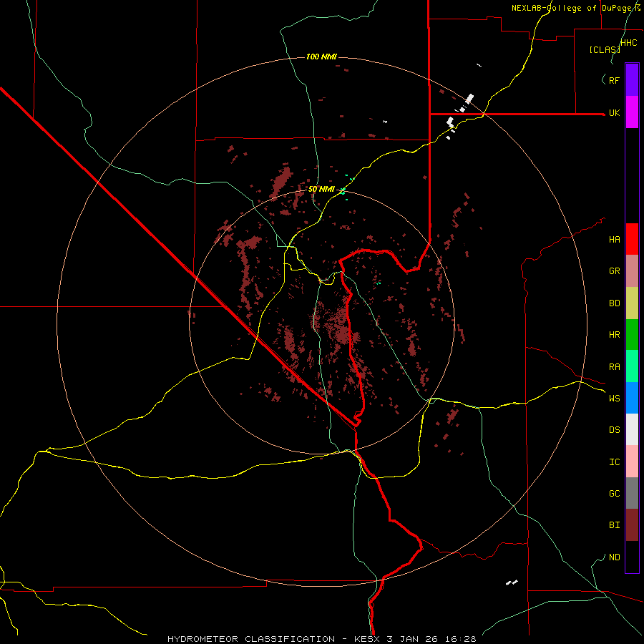
Task: Click the 16:28 timestamp in the caption
Action: (x=462, y=639)
